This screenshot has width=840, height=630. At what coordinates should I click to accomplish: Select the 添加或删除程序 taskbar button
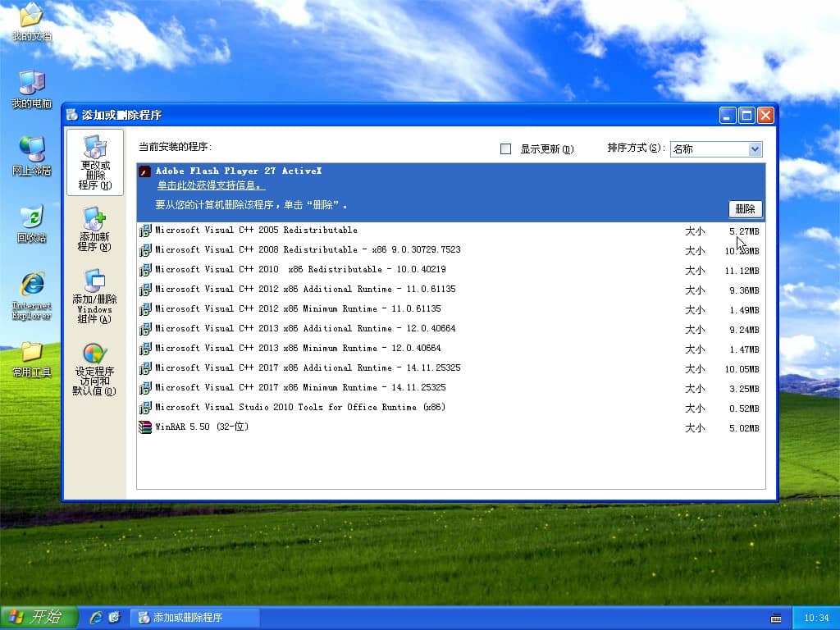(197, 617)
